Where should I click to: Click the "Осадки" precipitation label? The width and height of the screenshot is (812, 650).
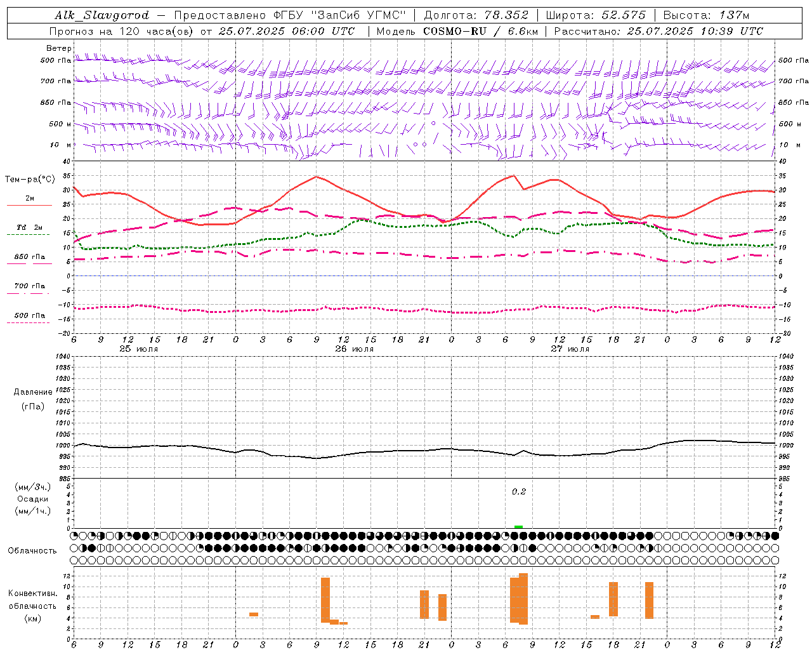(33, 499)
